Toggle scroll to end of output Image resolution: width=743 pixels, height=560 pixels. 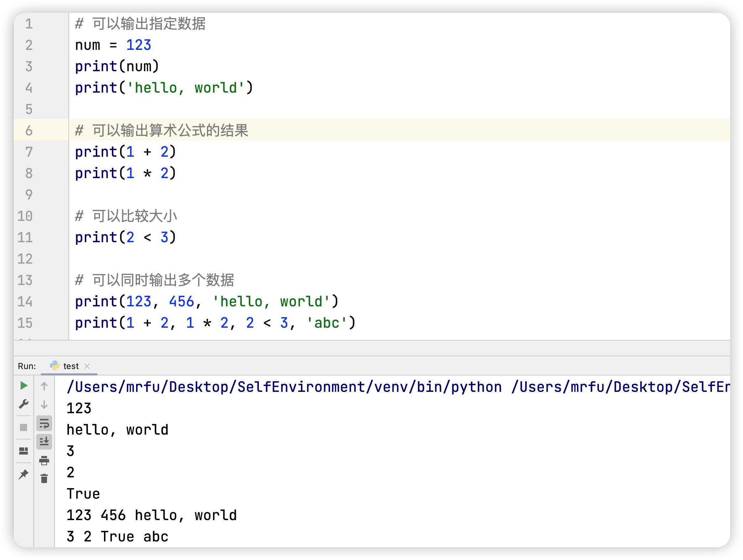[x=44, y=442]
